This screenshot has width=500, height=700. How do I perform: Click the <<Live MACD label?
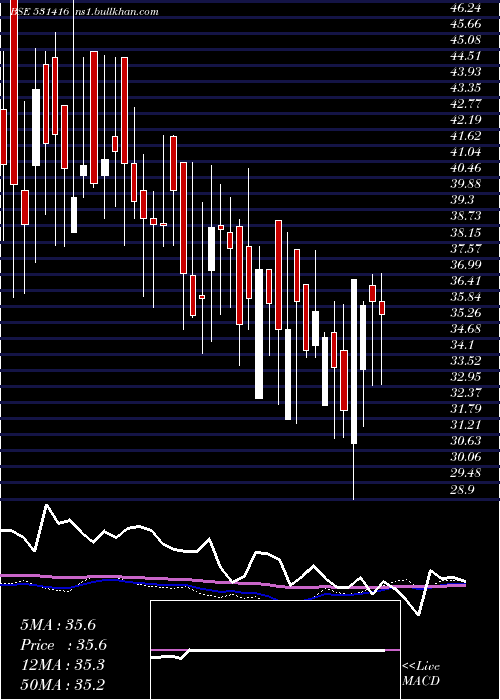pos(421,673)
